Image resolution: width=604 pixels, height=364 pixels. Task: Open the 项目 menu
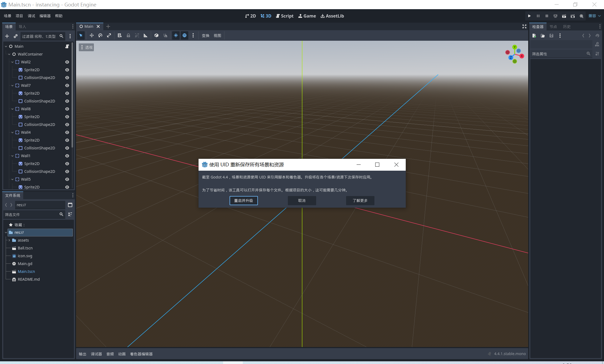click(19, 16)
